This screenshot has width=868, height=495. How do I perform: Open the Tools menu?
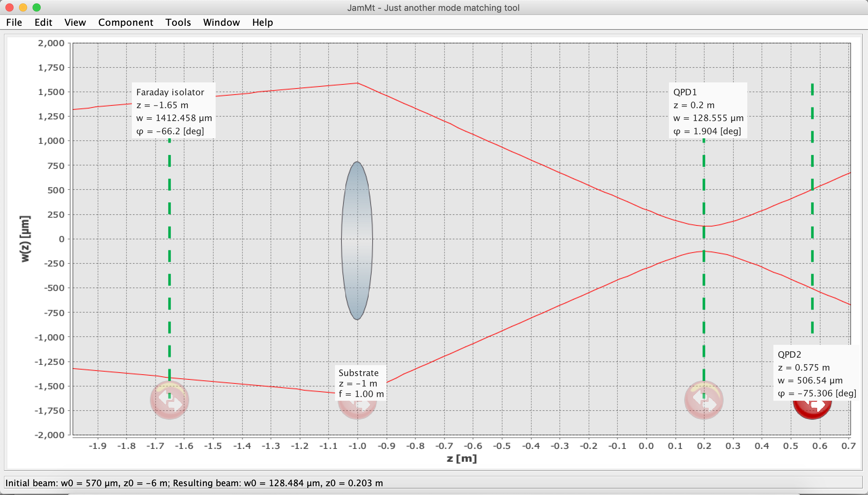[178, 22]
